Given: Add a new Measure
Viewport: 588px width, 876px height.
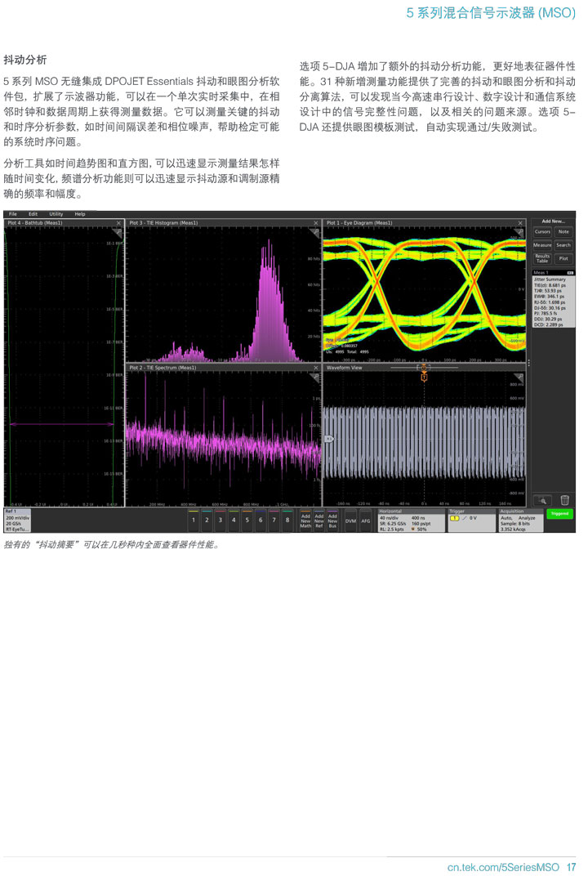Looking at the screenshot, I should (x=542, y=245).
